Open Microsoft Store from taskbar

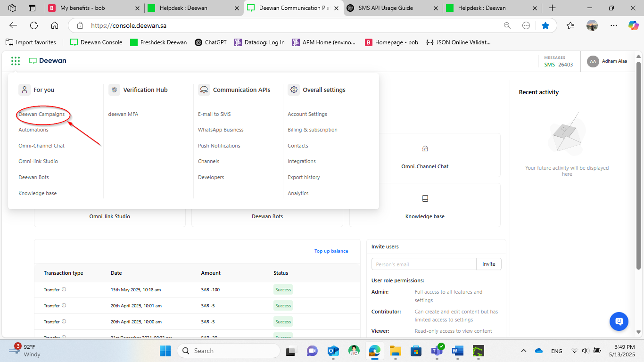[416, 351]
